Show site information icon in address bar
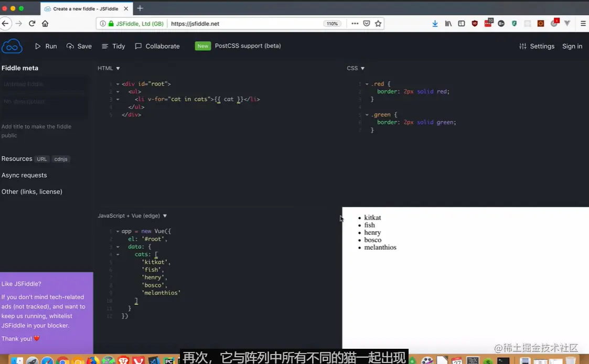Viewport: 589px width, 364px height. (103, 23)
